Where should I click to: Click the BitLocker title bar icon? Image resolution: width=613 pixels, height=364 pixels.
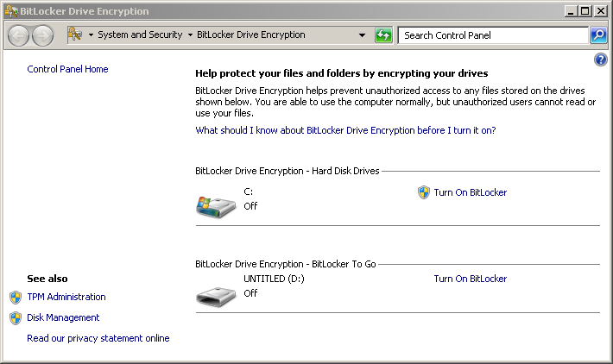coord(11,11)
